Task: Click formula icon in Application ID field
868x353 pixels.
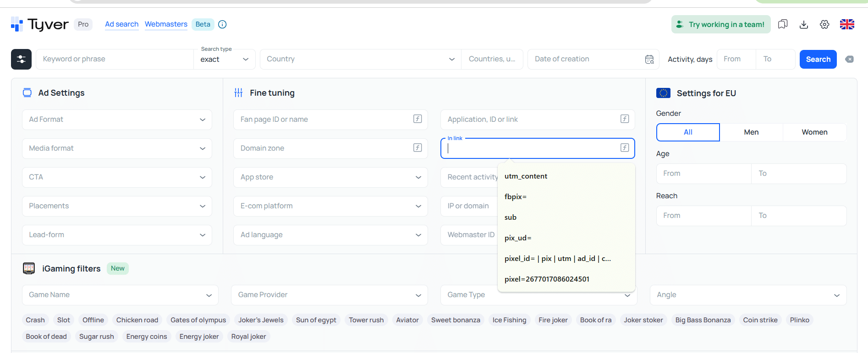Action: pyautogui.click(x=625, y=119)
